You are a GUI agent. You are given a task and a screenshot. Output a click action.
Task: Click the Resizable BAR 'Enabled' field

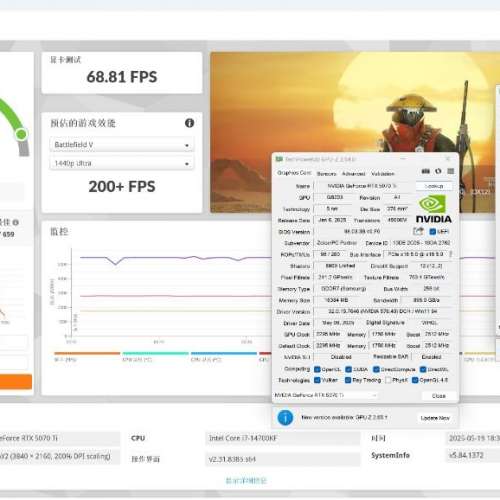[x=431, y=357]
